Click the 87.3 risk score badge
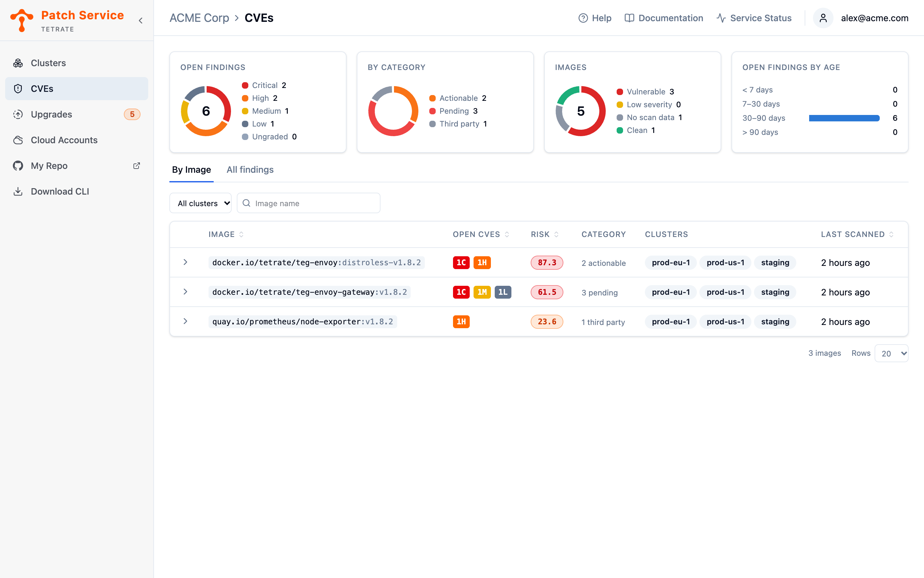Image resolution: width=924 pixels, height=578 pixels. click(x=547, y=263)
